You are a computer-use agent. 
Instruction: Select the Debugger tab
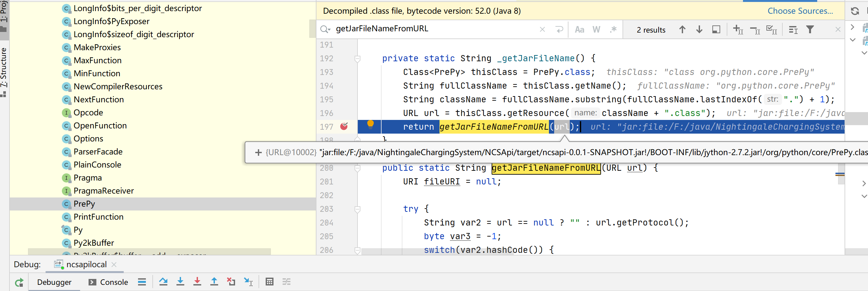coord(54,282)
